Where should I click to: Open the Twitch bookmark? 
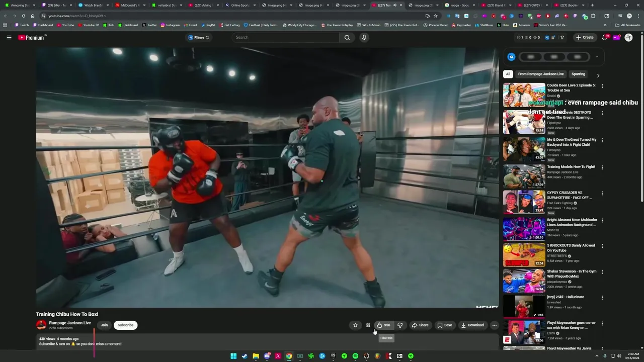(x=21, y=25)
